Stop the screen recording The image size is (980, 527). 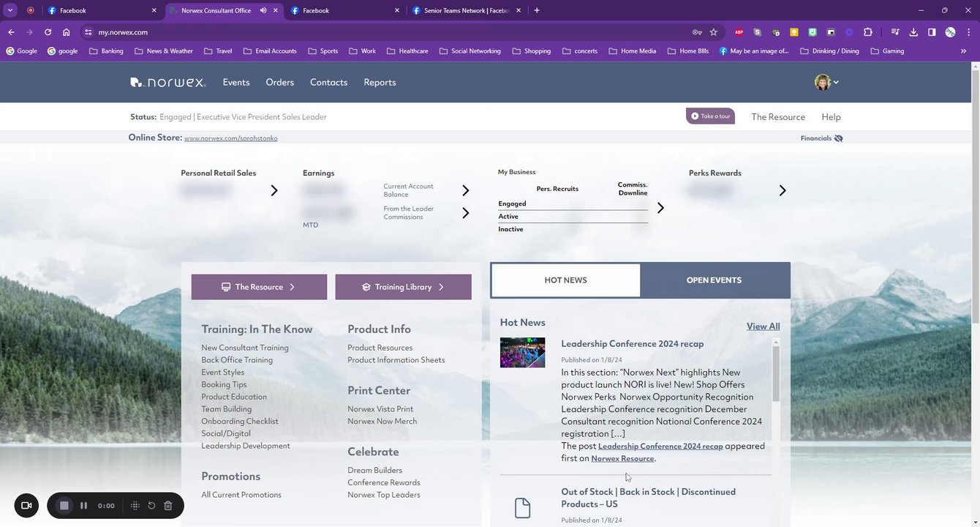(x=64, y=506)
